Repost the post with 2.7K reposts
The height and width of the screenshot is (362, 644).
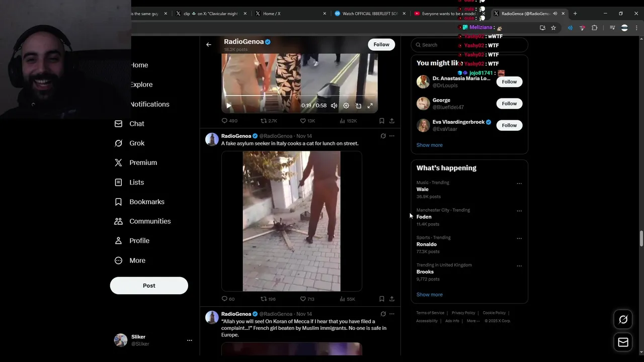click(269, 121)
